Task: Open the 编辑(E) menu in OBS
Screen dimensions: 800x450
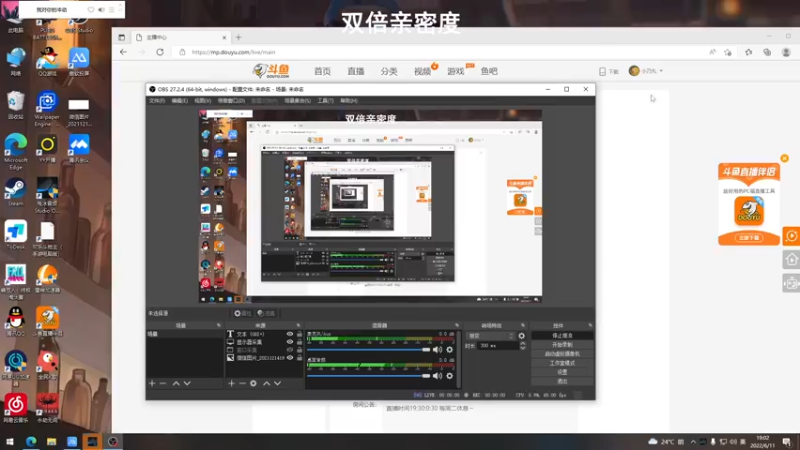Action: click(180, 101)
